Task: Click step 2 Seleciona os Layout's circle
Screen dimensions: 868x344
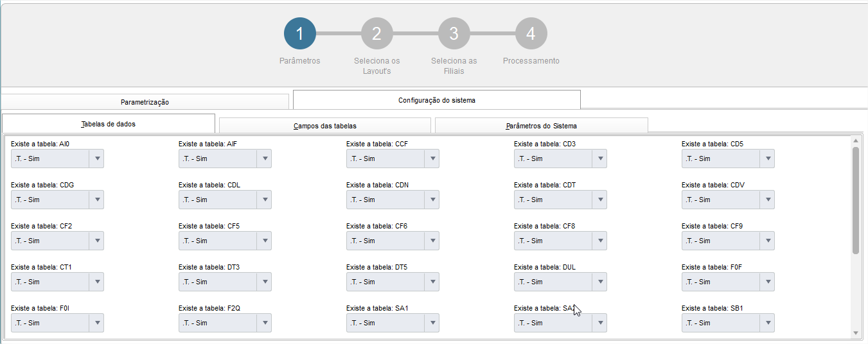Action: pos(376,33)
